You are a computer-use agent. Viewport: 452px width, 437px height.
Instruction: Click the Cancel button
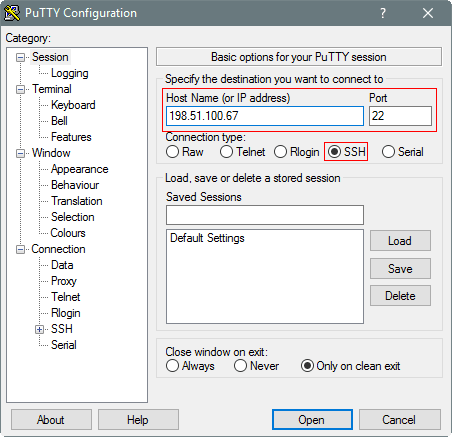coord(400,420)
